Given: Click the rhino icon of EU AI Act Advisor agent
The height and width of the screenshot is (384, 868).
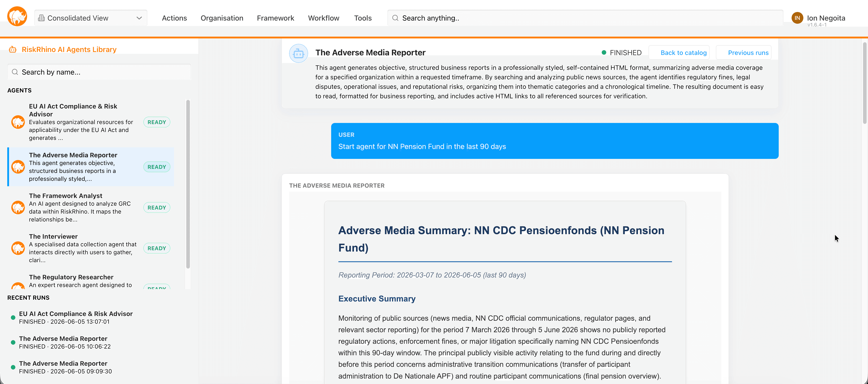Looking at the screenshot, I should point(18,122).
